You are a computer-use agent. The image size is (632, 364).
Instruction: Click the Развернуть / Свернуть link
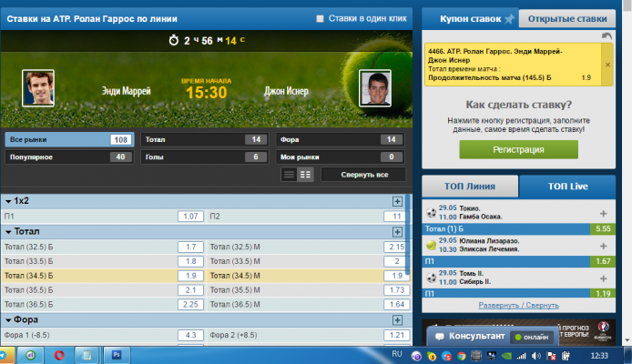click(518, 305)
